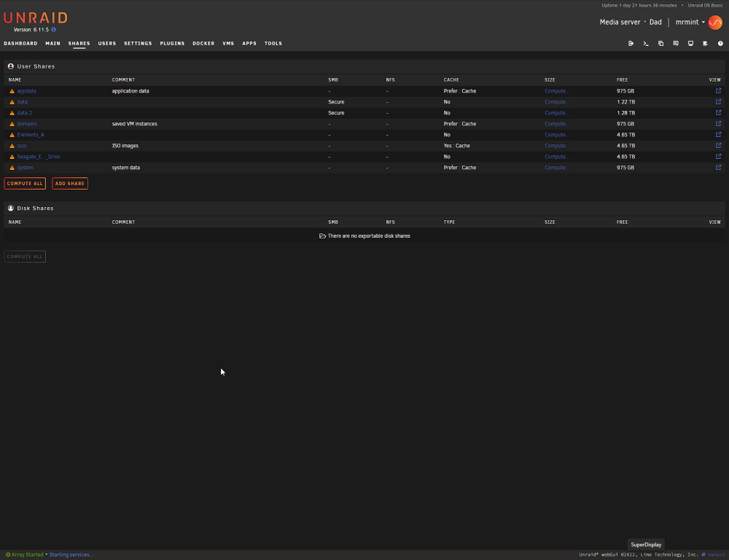This screenshot has height=560, width=729.
Task: Click the Add Share button
Action: 70,183
